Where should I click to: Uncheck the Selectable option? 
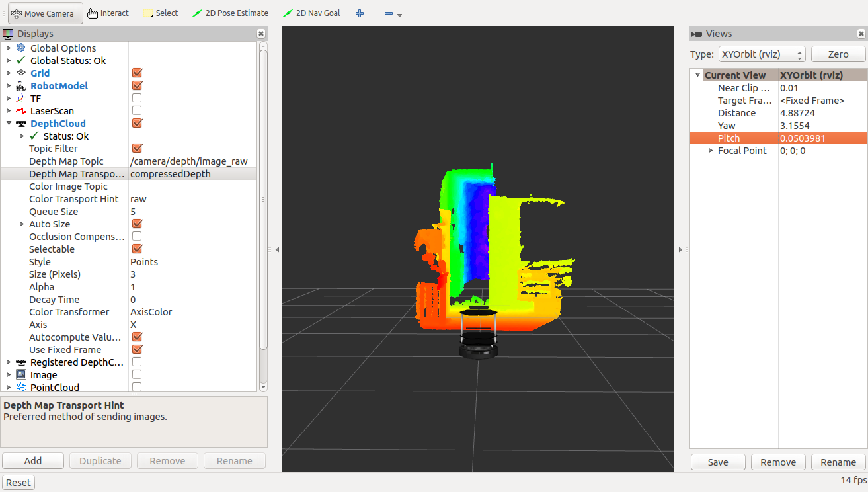tap(137, 249)
